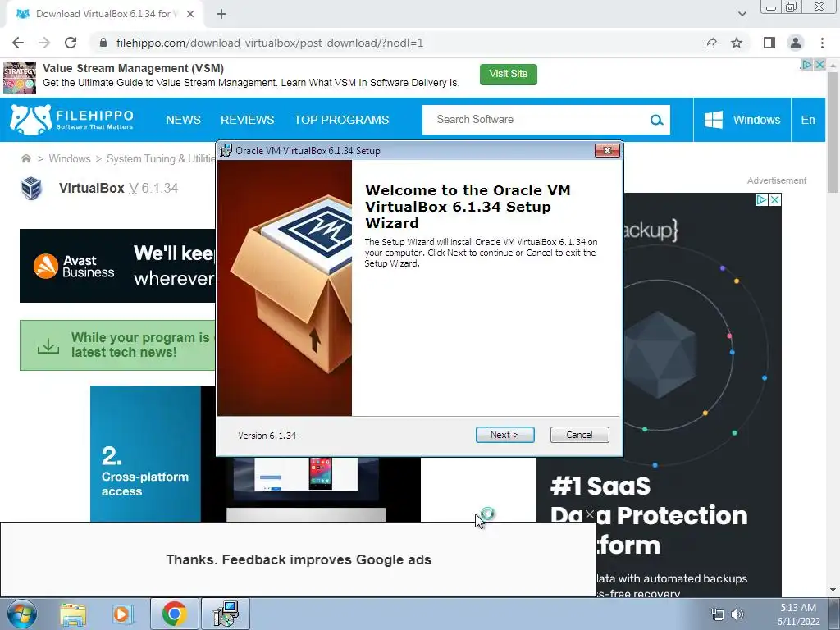Click the right sidebar AdChoices icon
The width and height of the screenshot is (840, 630).
(x=761, y=200)
